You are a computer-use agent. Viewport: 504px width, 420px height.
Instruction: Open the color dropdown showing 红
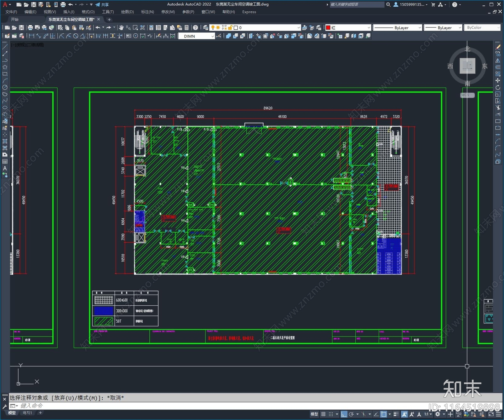point(348,28)
